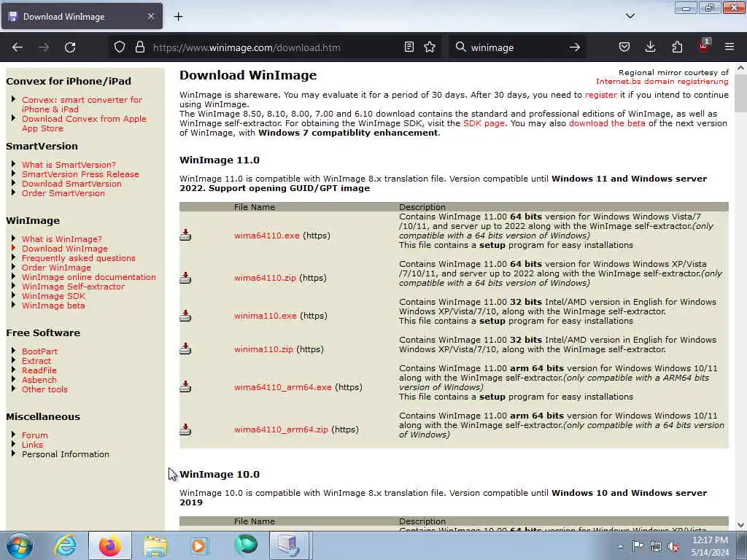Open the SDK page link
The height and width of the screenshot is (560, 747).
pos(484,123)
